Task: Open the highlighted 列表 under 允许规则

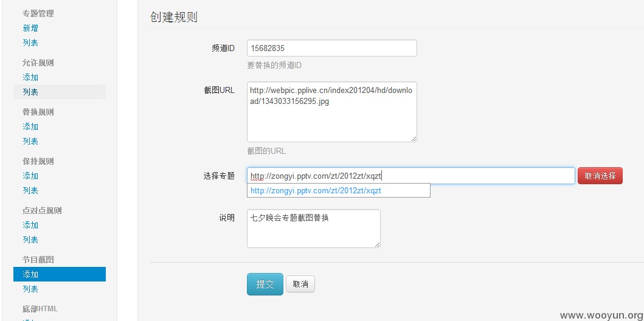Action: coord(60,92)
